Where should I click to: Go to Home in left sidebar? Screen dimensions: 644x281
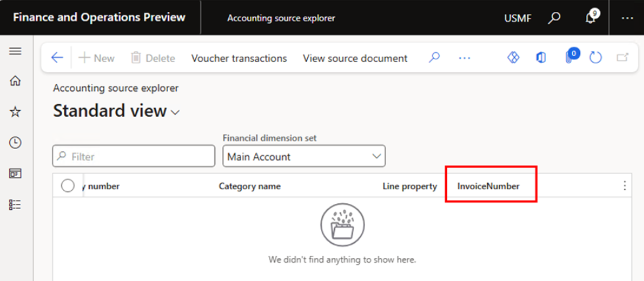[15, 81]
